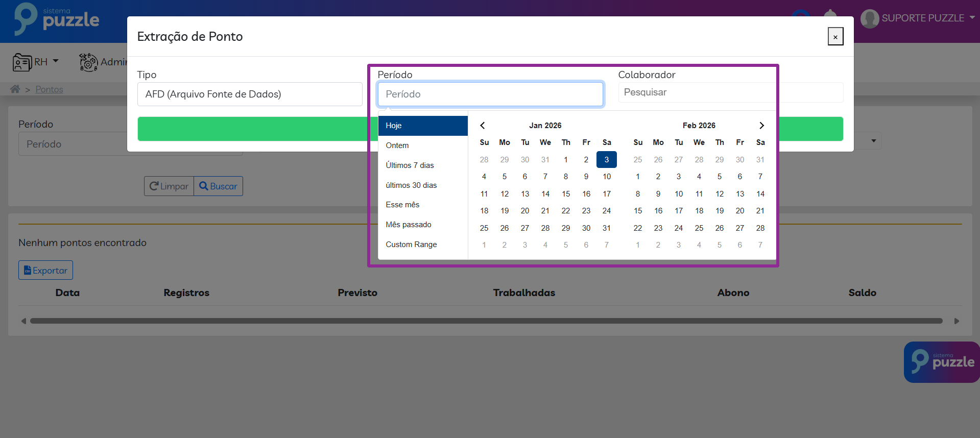Click the Pontos breadcrumb link
980x438 pixels.
tap(49, 89)
